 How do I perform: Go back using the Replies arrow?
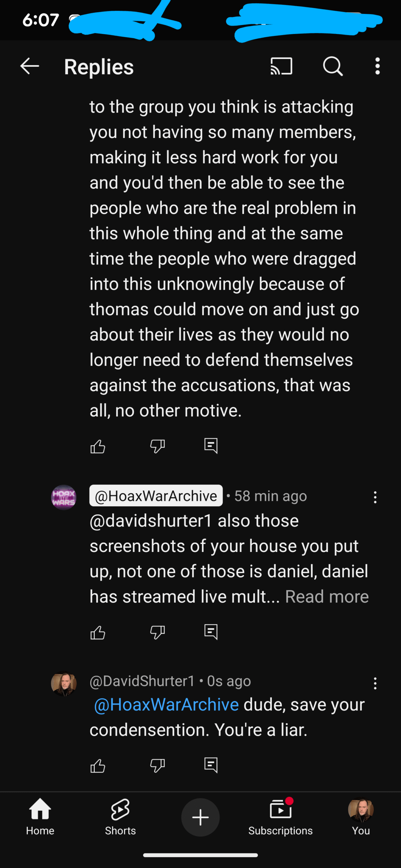click(30, 66)
